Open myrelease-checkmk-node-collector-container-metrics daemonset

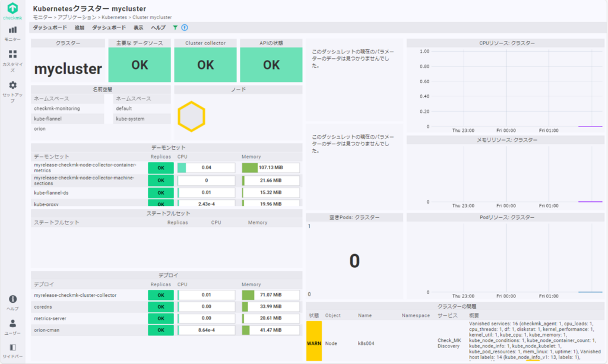(85, 167)
